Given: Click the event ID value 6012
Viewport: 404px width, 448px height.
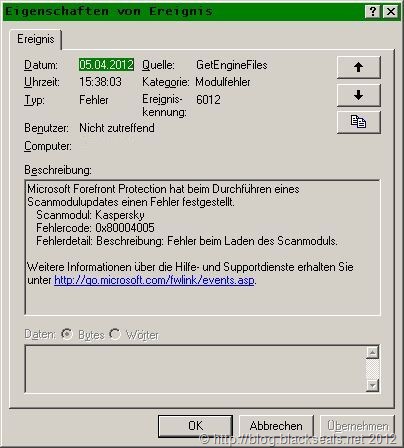Looking at the screenshot, I should (208, 100).
